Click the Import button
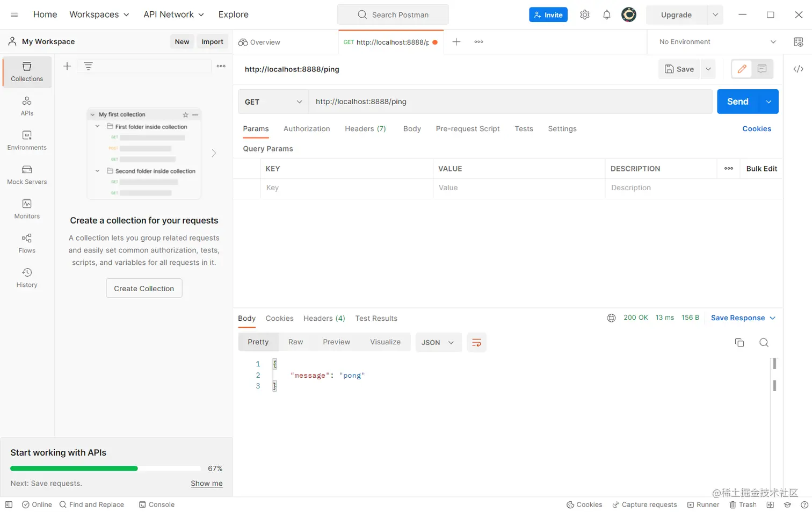This screenshot has height=512, width=812. point(213,42)
